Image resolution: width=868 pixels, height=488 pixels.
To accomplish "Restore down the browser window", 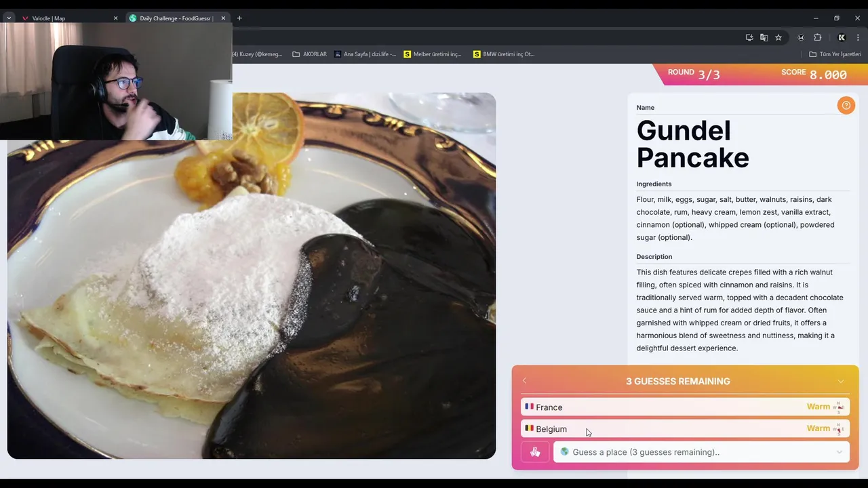I will coord(837,18).
